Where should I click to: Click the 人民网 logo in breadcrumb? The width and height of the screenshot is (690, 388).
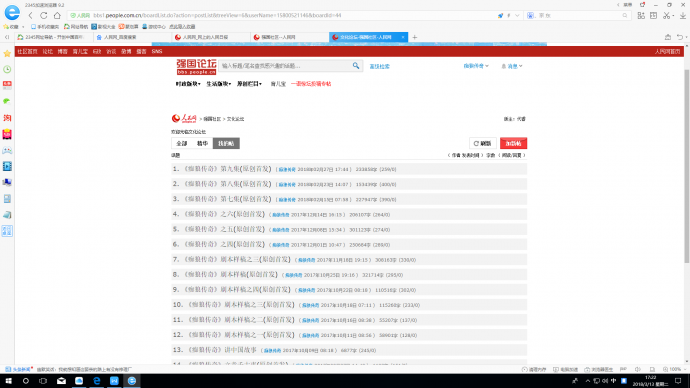(x=184, y=118)
